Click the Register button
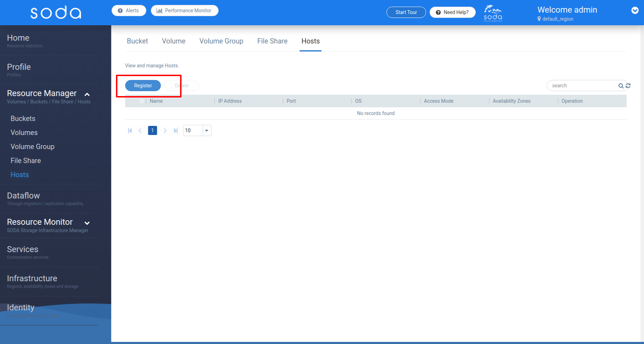The height and width of the screenshot is (344, 644). tap(142, 86)
